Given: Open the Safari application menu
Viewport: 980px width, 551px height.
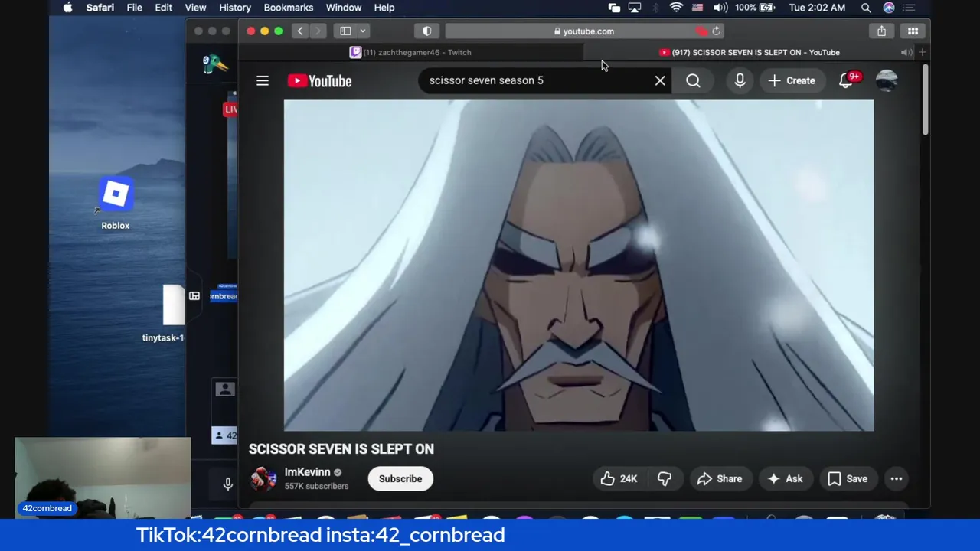Looking at the screenshot, I should point(100,8).
